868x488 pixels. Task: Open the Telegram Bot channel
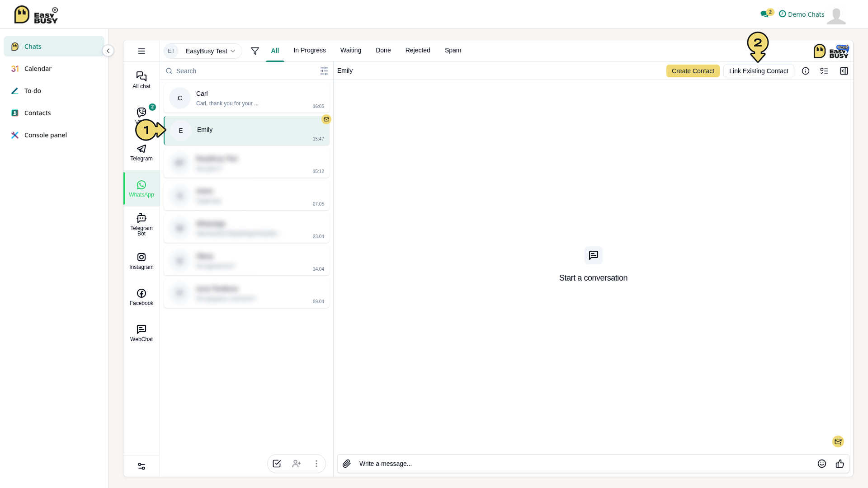(141, 225)
